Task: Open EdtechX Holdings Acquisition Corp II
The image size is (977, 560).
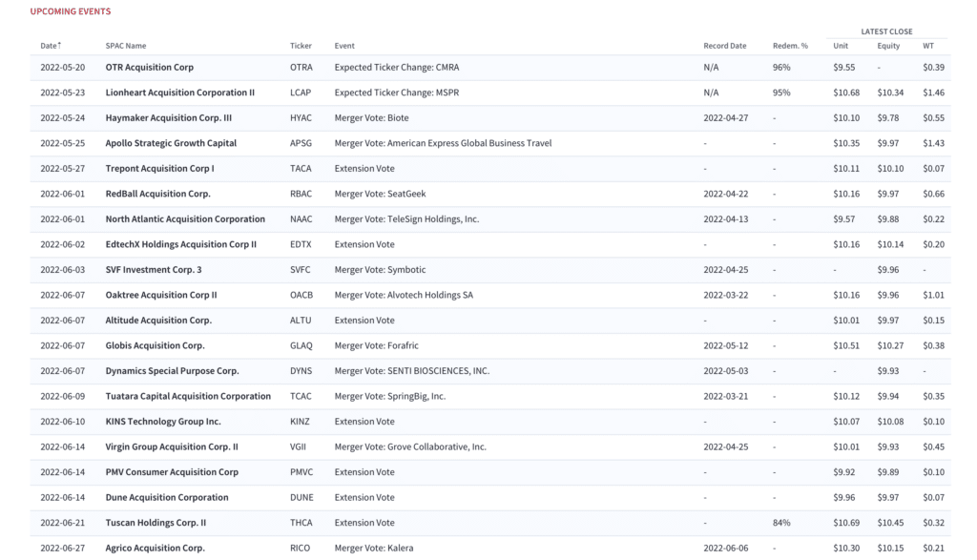Action: tap(180, 244)
